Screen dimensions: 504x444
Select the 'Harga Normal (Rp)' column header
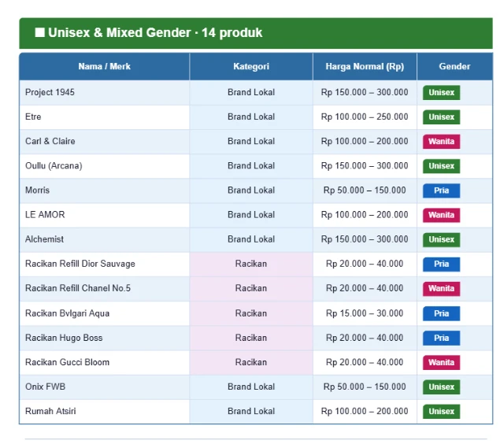(365, 66)
